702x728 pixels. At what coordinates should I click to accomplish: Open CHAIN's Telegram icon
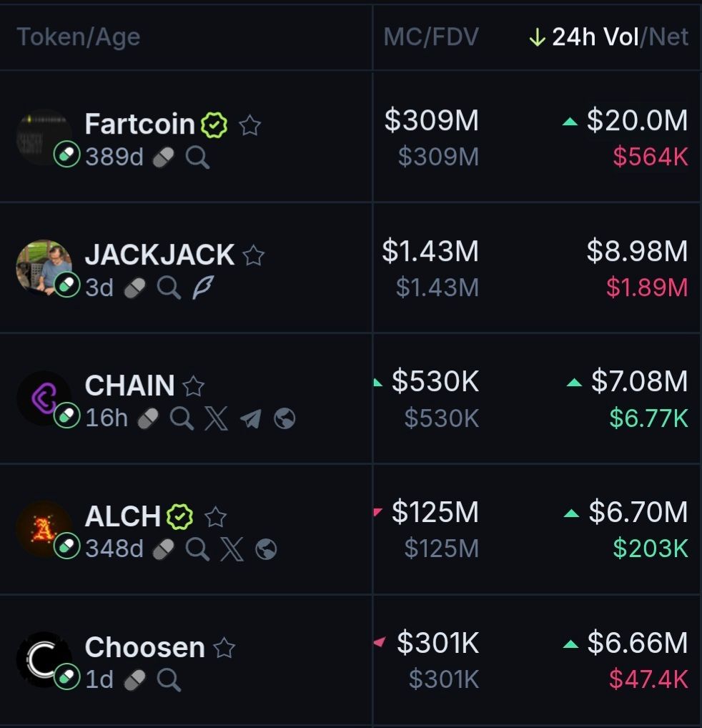click(250, 418)
